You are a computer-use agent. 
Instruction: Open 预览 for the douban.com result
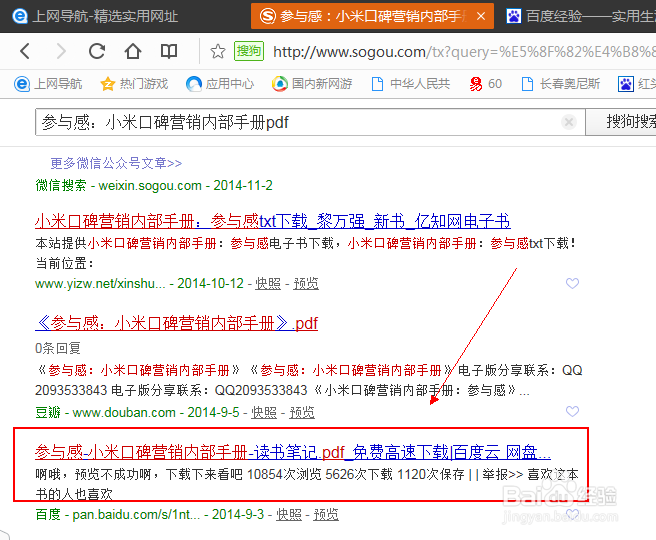(302, 412)
